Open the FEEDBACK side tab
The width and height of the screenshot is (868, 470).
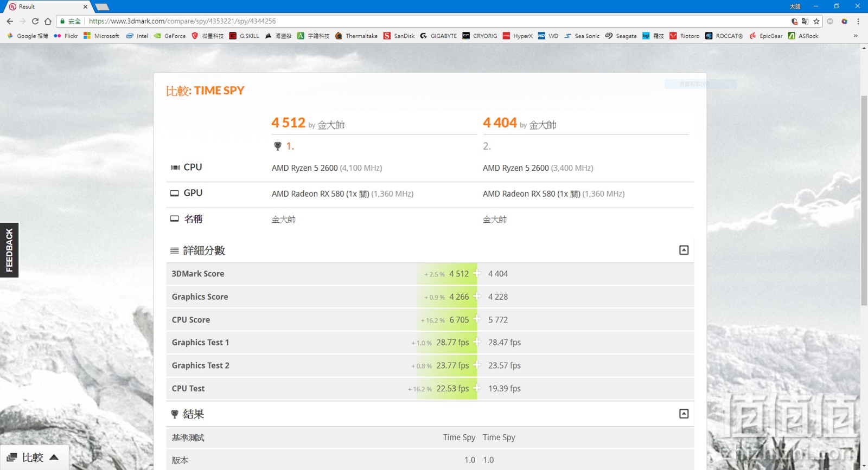(x=9, y=250)
